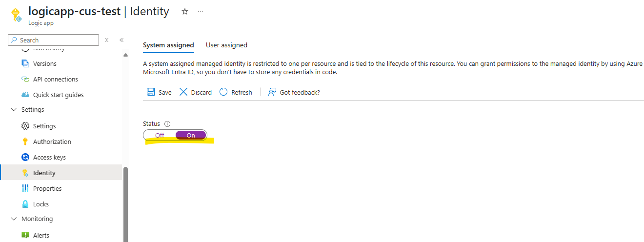
Task: Click the Status info icon
Action: 167,124
